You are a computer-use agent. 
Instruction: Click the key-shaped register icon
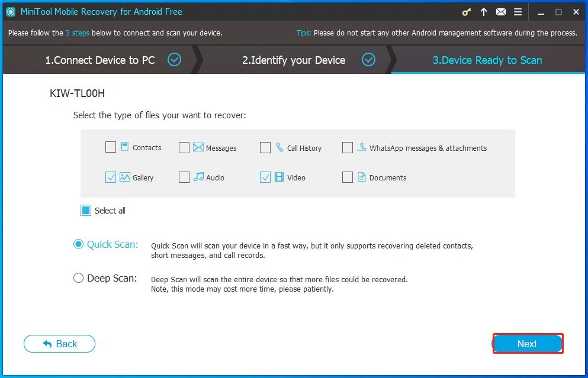[x=467, y=11]
